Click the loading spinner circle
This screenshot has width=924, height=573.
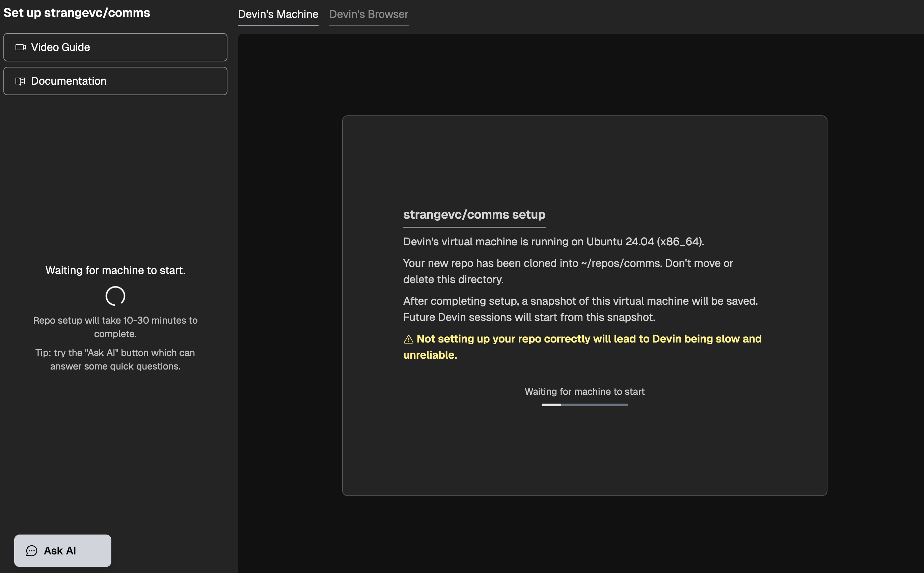pyautogui.click(x=115, y=296)
